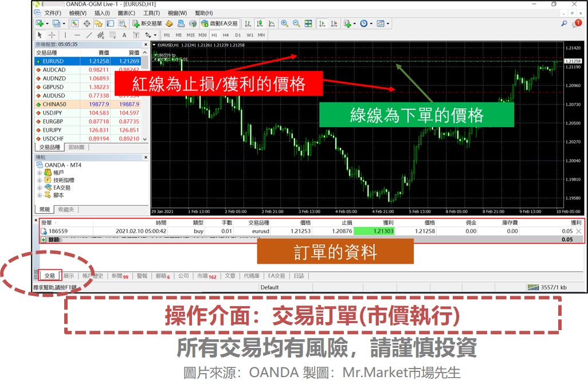Screen dimensions: 588x388
Task: Click the zoom out magnifier icon
Action: click(x=296, y=23)
